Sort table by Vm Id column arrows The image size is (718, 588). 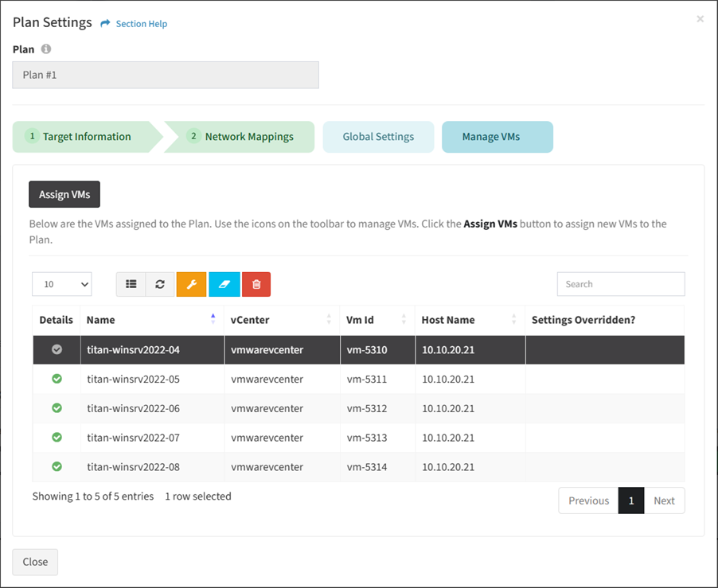(x=404, y=319)
